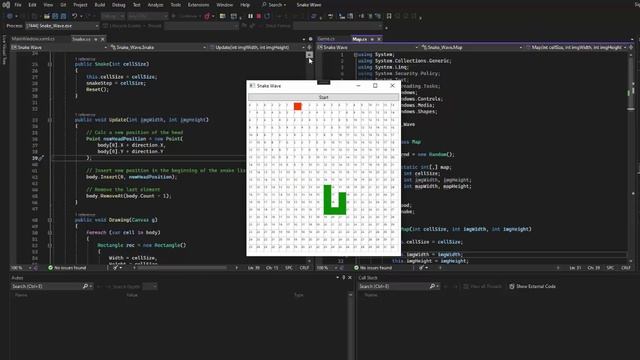The image size is (640, 360).
Task: Click Start button in Snake Wave window
Action: (323, 97)
